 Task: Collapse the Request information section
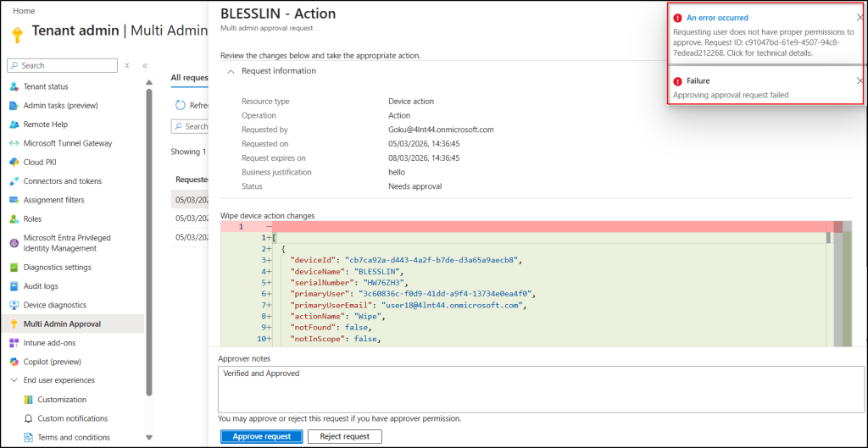click(231, 71)
